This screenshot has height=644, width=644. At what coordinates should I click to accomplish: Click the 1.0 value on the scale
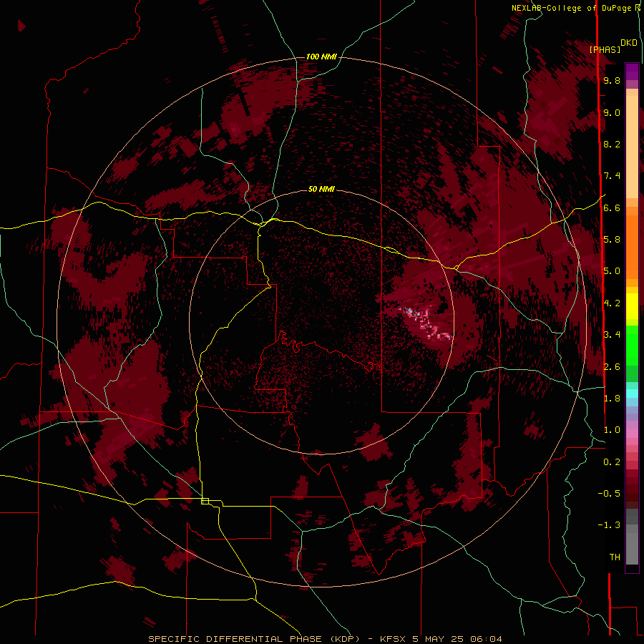coord(612,430)
